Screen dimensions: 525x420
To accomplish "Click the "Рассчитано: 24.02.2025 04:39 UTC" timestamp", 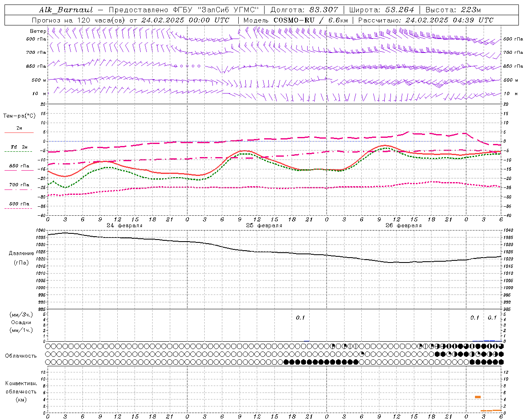I will point(426,20).
